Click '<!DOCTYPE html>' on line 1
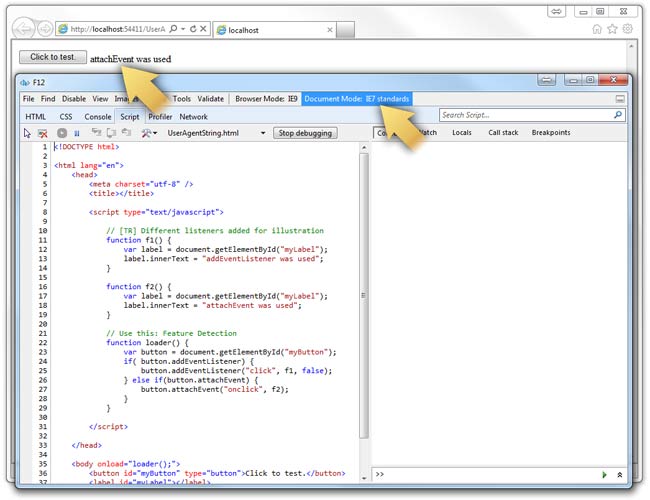The width and height of the screenshot is (650, 500). tap(87, 147)
